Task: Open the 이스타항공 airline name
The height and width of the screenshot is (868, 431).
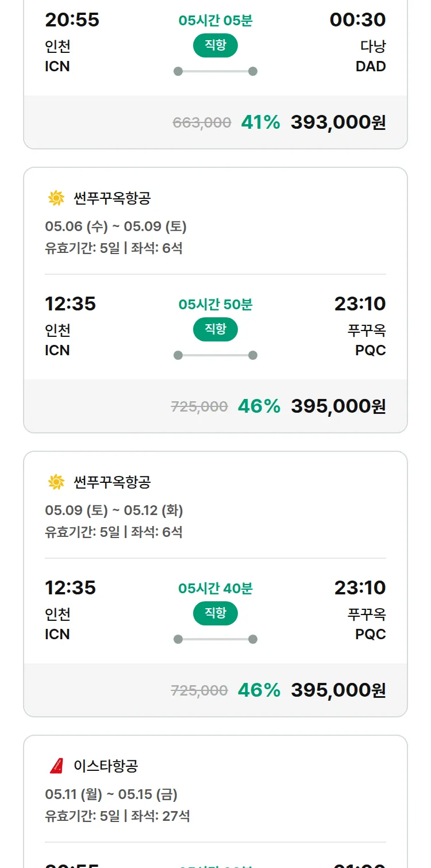Action: tap(106, 766)
